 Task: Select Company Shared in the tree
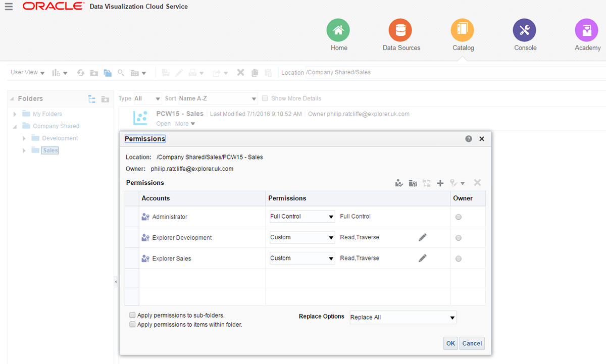(x=56, y=126)
